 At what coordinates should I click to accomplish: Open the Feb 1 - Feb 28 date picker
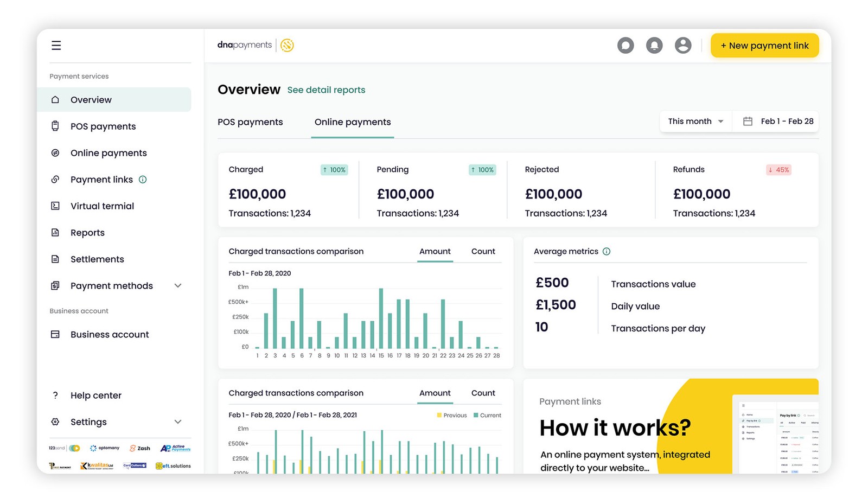point(776,122)
